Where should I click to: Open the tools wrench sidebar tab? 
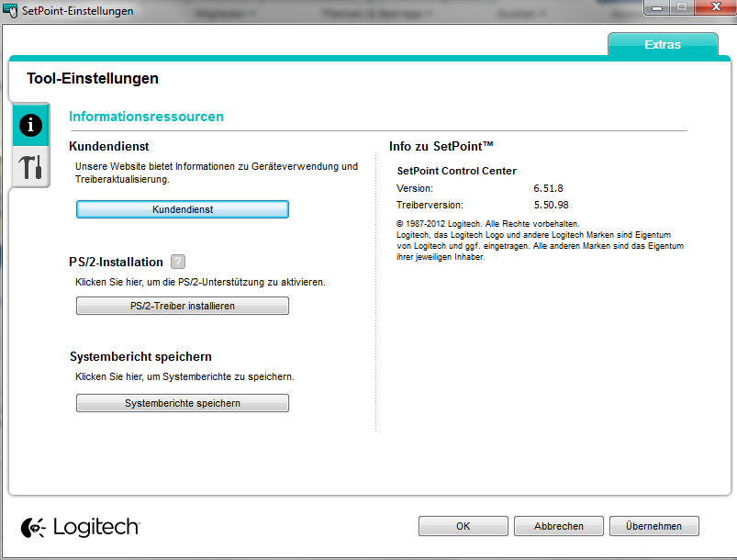point(30,166)
